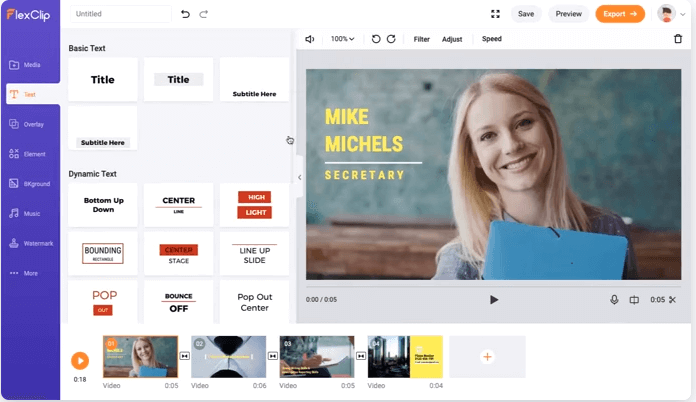Click the orange Export button
This screenshot has height=402, width=696.
pos(620,14)
